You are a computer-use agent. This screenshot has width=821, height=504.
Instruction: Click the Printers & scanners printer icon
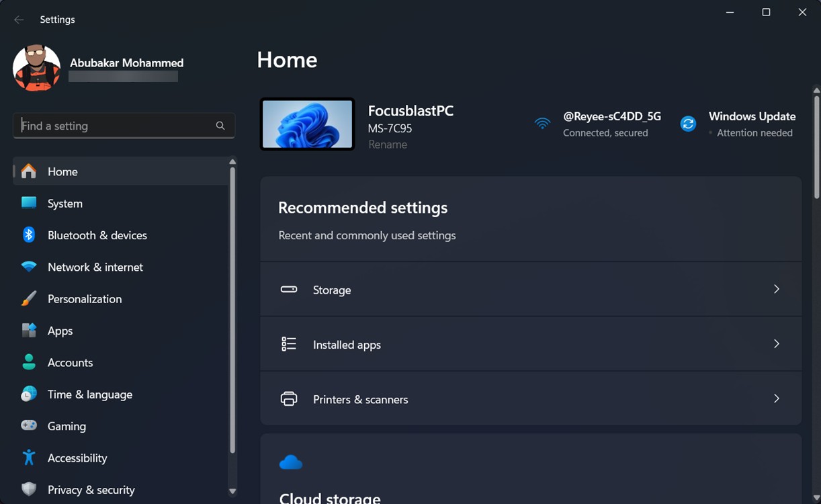(x=289, y=398)
